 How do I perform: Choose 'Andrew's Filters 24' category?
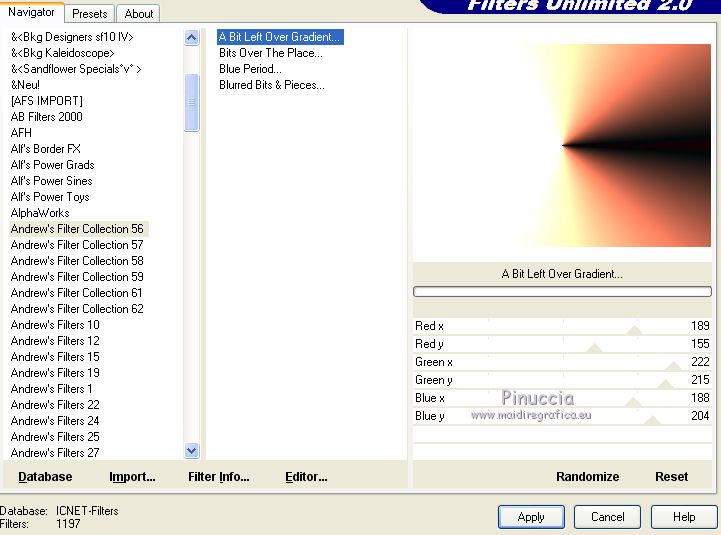coord(55,421)
